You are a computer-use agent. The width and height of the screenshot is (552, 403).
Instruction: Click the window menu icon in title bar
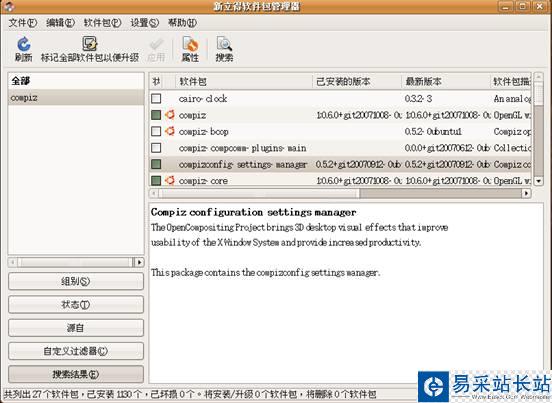coord(10,6)
